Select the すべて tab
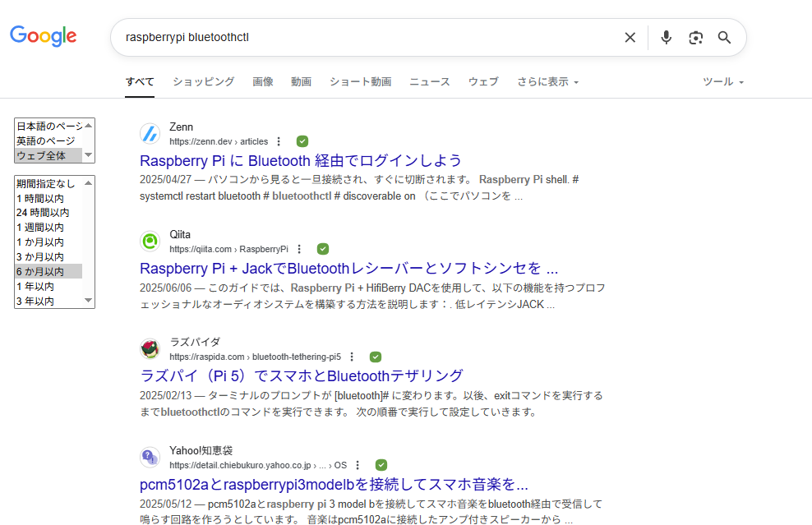Viewport: 812px width, 525px height. click(x=140, y=82)
